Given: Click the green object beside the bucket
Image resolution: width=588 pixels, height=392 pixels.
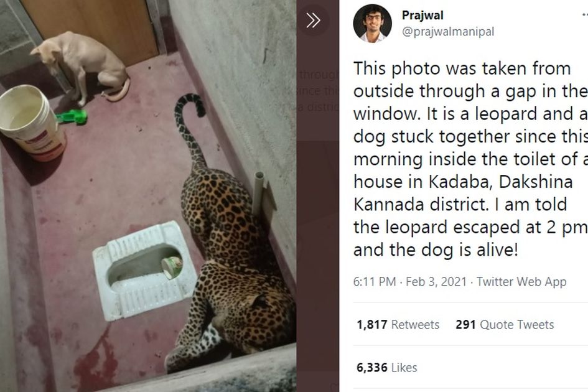Looking at the screenshot, I should click(73, 116).
